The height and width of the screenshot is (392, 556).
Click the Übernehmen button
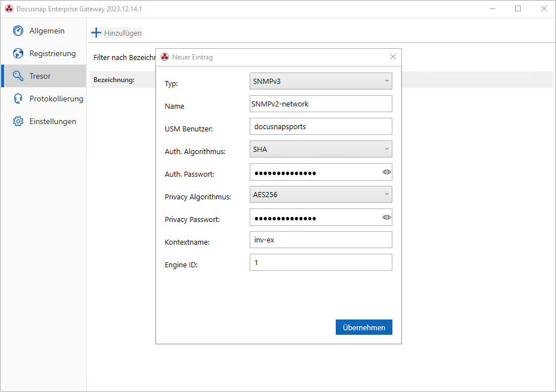[363, 327]
